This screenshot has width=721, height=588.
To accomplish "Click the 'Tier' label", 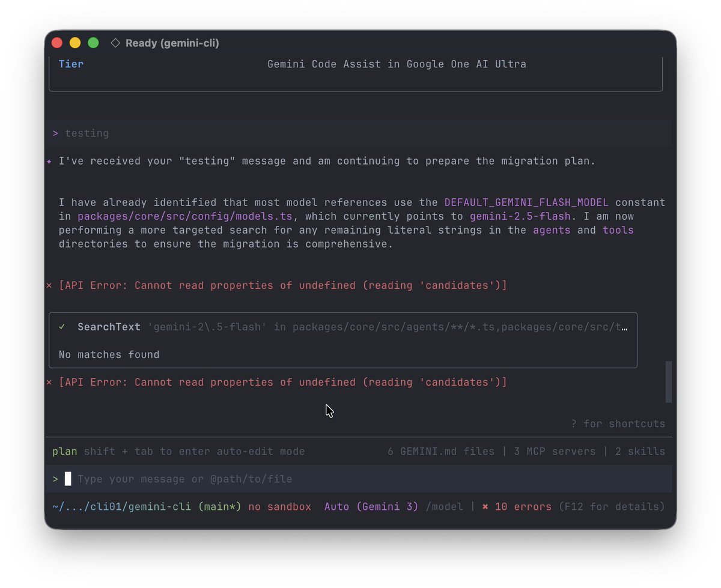I will [71, 64].
